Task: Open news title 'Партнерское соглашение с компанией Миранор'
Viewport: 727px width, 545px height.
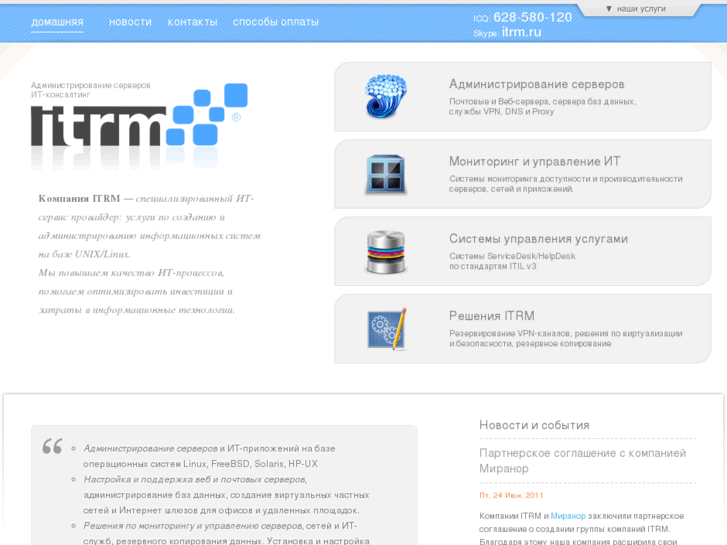Action: pyautogui.click(x=582, y=461)
